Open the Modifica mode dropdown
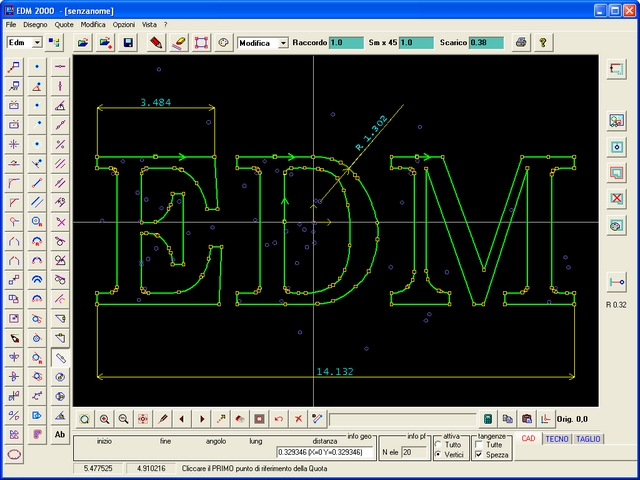Viewport: 640px width, 480px height. point(283,43)
